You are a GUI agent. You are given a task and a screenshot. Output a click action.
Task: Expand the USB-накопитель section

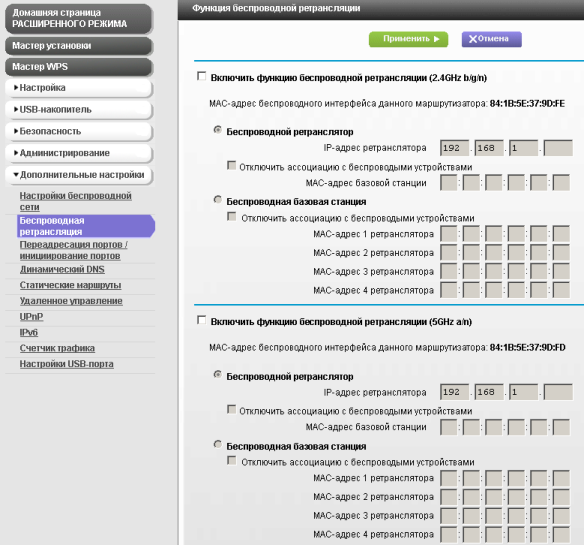click(79, 110)
